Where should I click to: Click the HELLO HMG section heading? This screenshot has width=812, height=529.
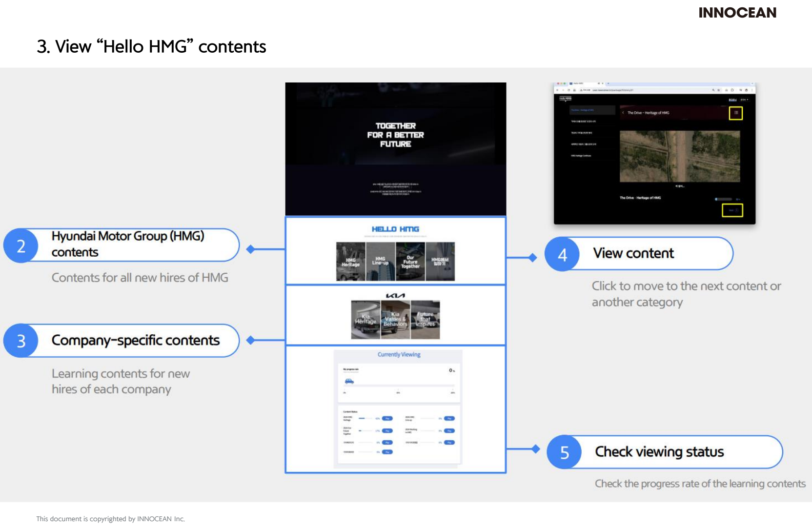[x=395, y=229]
